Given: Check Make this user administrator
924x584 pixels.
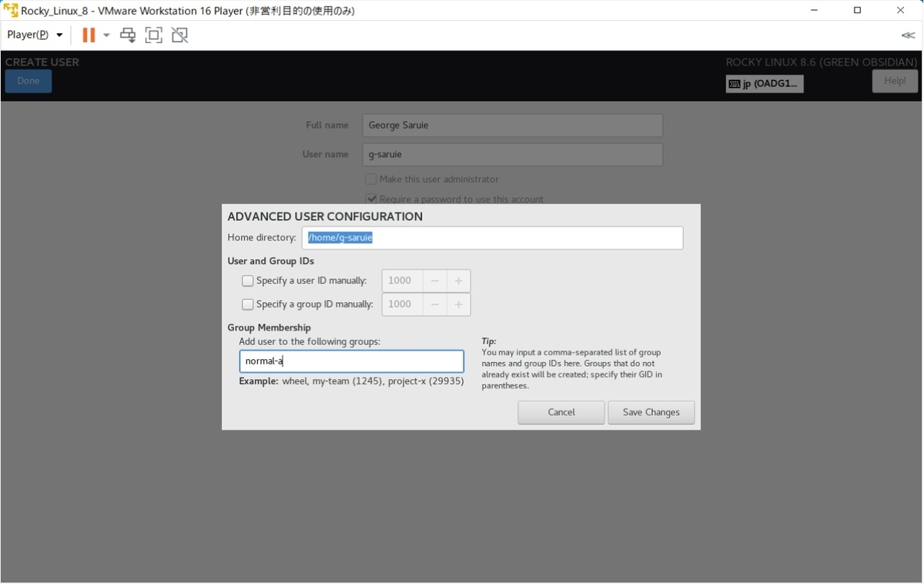Looking at the screenshot, I should pyautogui.click(x=370, y=179).
